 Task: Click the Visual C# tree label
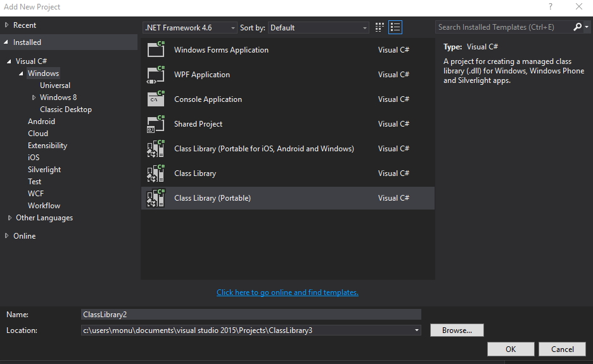pyautogui.click(x=32, y=61)
